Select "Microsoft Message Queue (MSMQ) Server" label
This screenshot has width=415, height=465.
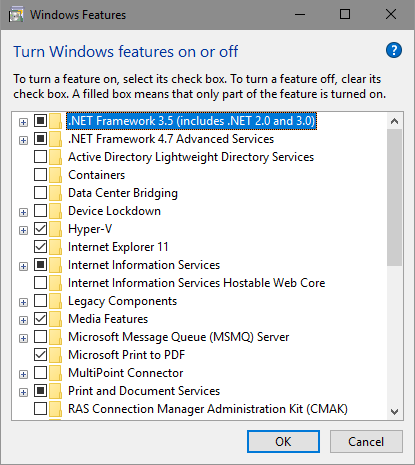[x=178, y=337]
